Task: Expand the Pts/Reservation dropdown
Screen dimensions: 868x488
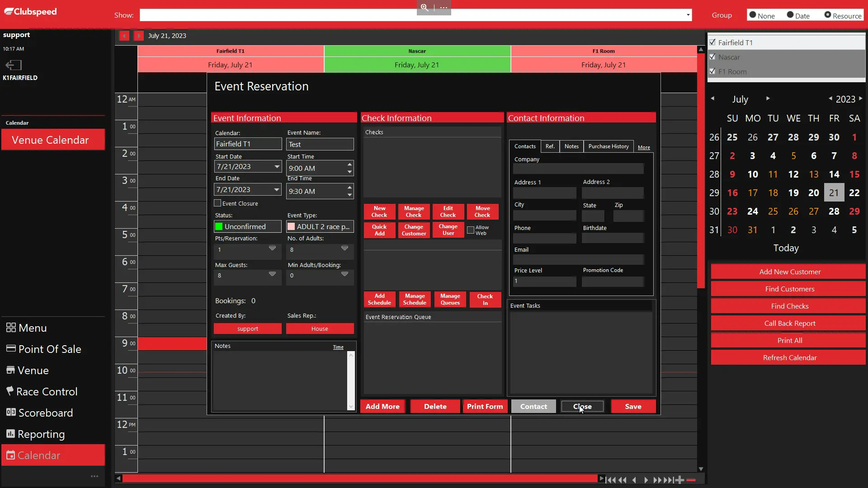Action: coord(272,248)
